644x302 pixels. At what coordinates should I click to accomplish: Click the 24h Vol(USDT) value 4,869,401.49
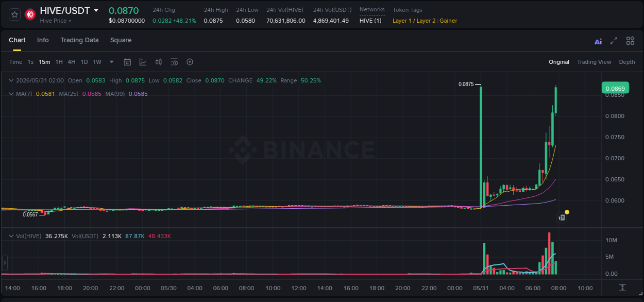[x=331, y=21]
